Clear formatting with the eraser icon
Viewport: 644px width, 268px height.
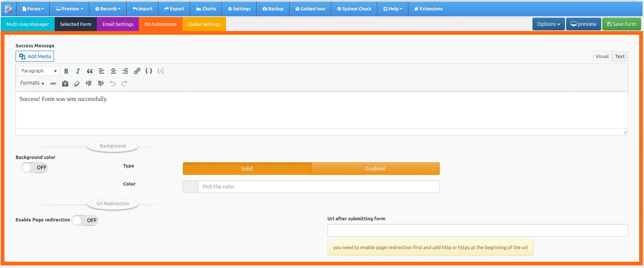pos(77,84)
